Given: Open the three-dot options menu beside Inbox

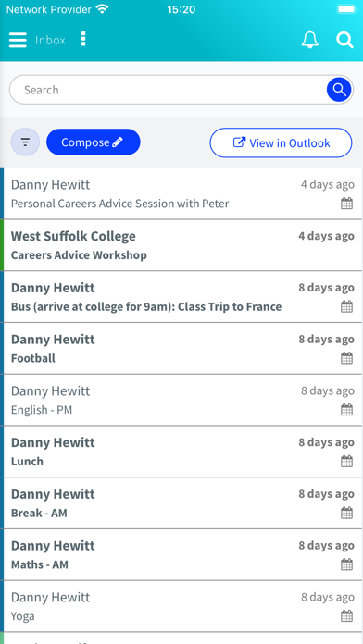Looking at the screenshot, I should tap(83, 39).
